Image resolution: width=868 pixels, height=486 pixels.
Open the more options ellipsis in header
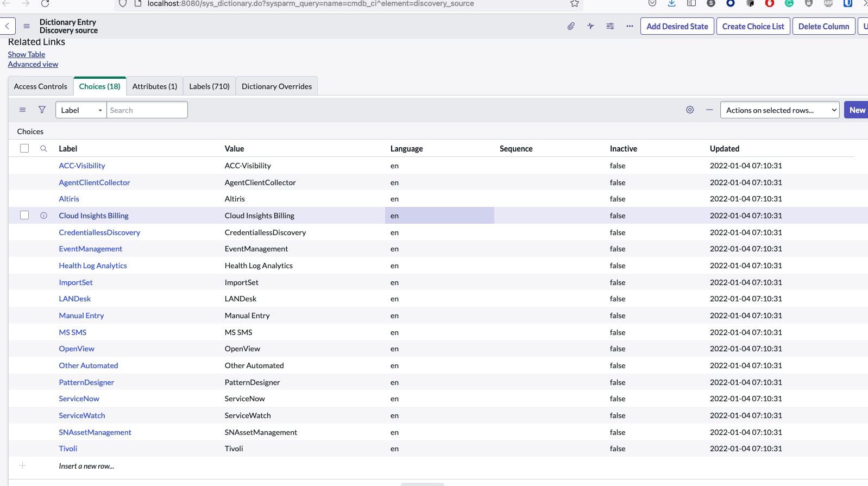630,26
